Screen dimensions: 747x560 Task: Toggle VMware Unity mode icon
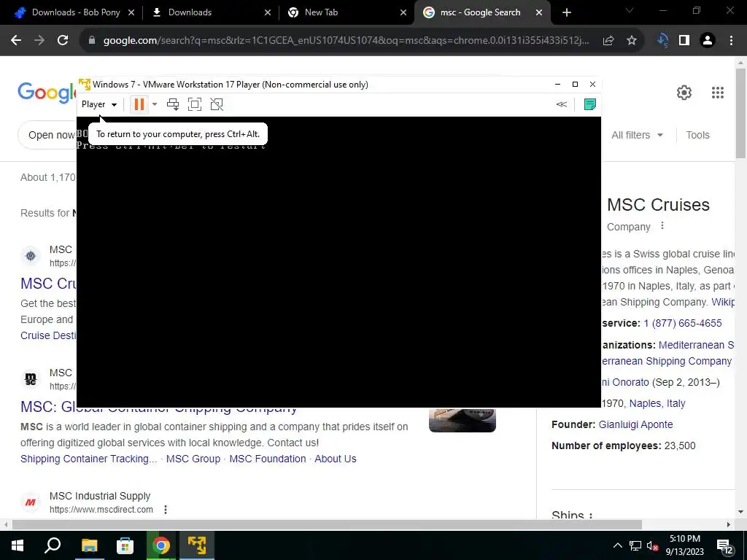(217, 104)
